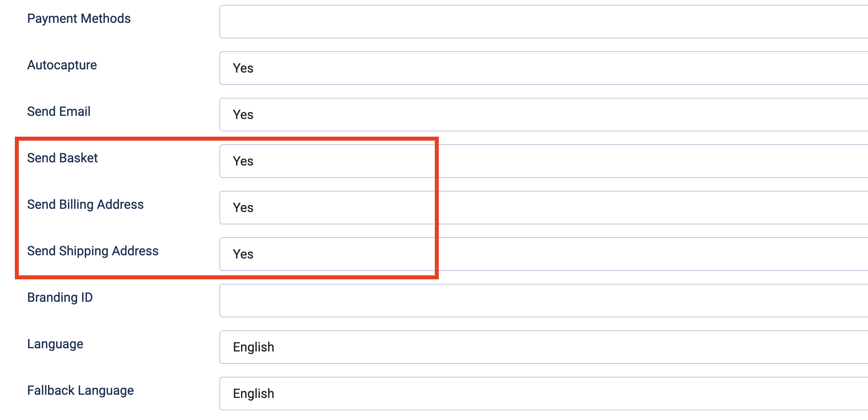Screen dimensions: 868x420
Task: Select the Yes value for Autocapture
Action: click(x=243, y=68)
